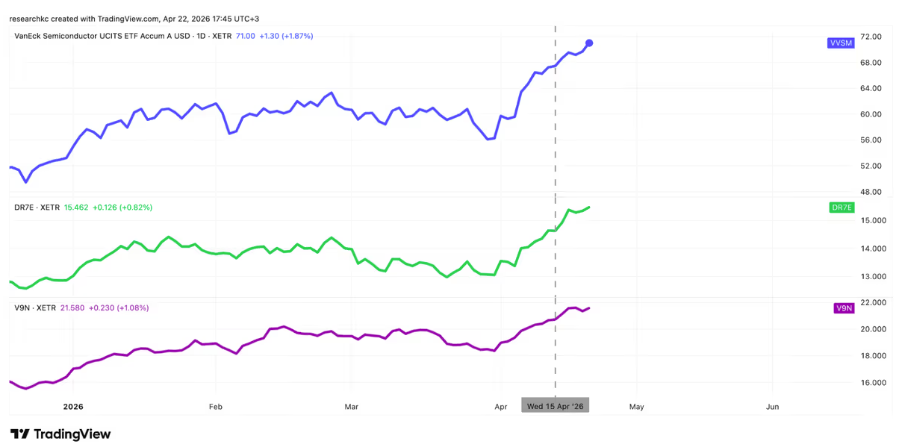901x446 pixels.
Task: Click the May label on time axis
Action: pos(636,407)
